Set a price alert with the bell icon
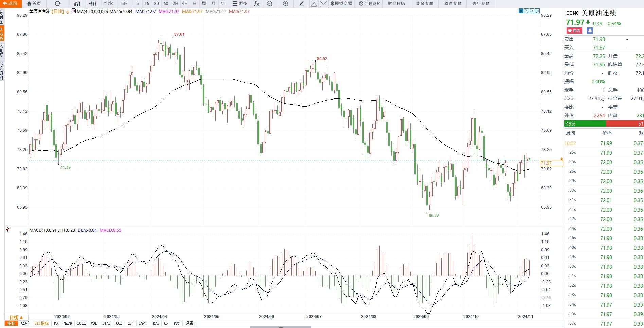 (x=590, y=31)
